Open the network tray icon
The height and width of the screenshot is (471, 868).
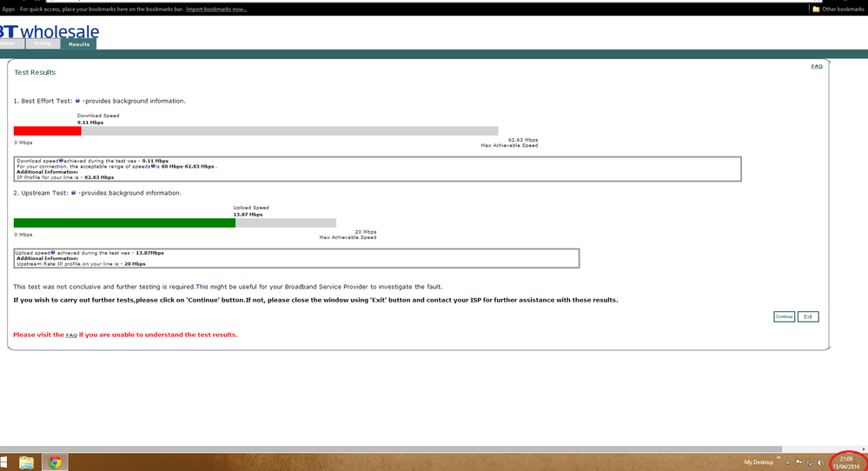pos(810,462)
